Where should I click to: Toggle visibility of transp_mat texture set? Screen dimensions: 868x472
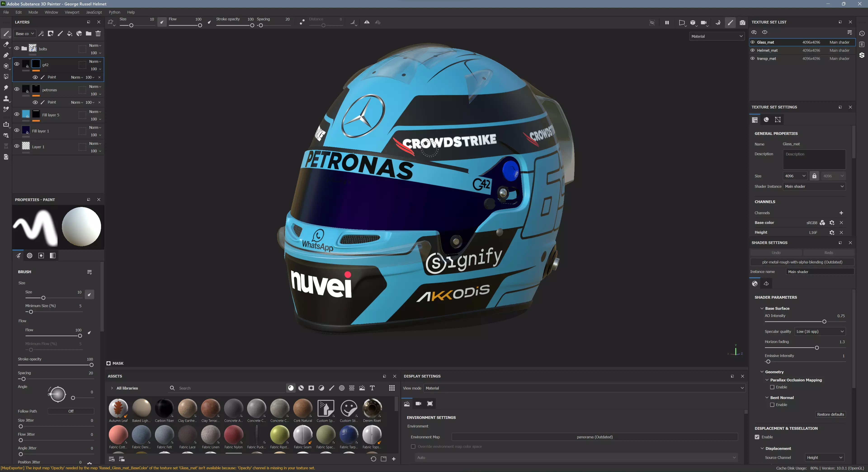pos(753,58)
